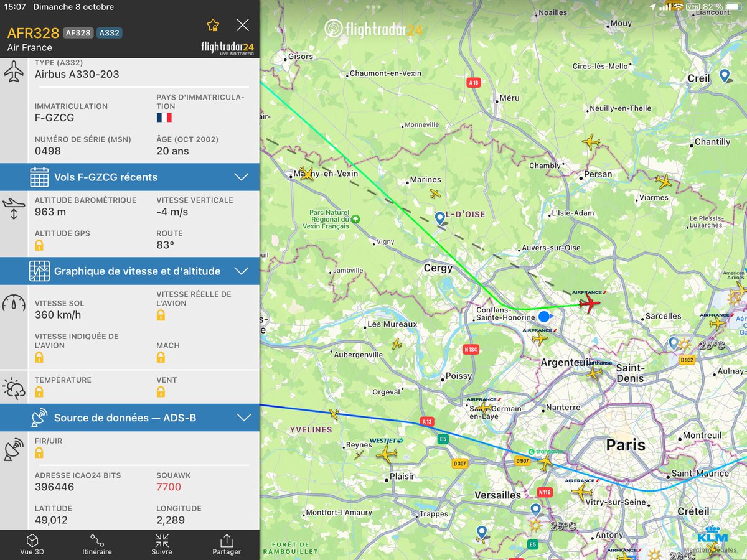Image resolution: width=747 pixels, height=560 pixels.
Task: Add flight AFR328 to favorites star
Action: point(213,25)
